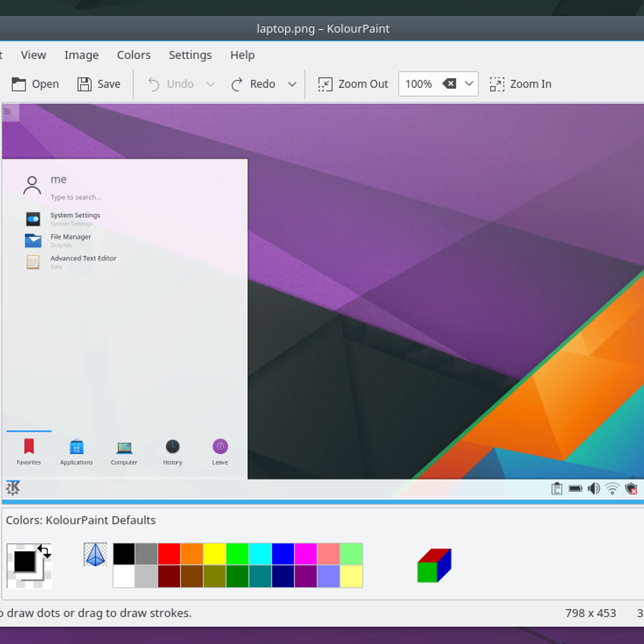The width and height of the screenshot is (644, 644).
Task: Click the Open toolbar button
Action: (x=35, y=84)
